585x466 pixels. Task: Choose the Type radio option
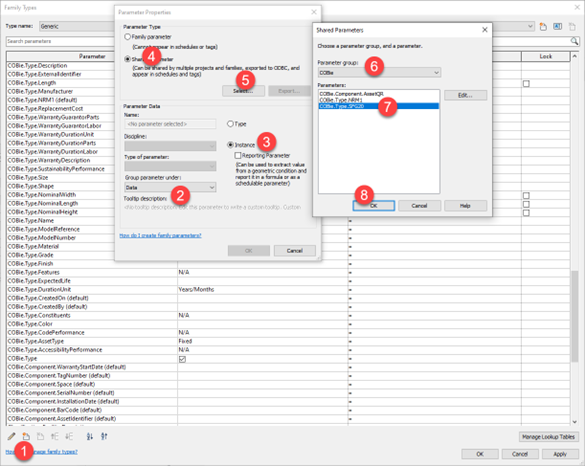(x=230, y=123)
